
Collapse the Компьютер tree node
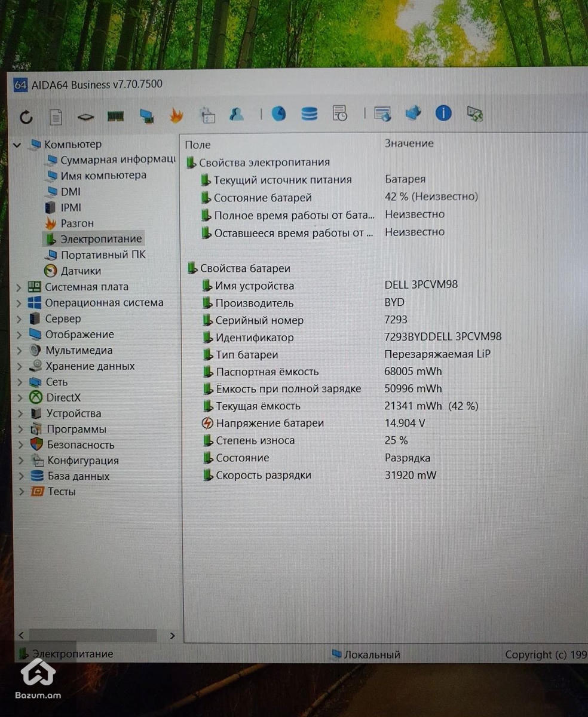[x=17, y=145]
